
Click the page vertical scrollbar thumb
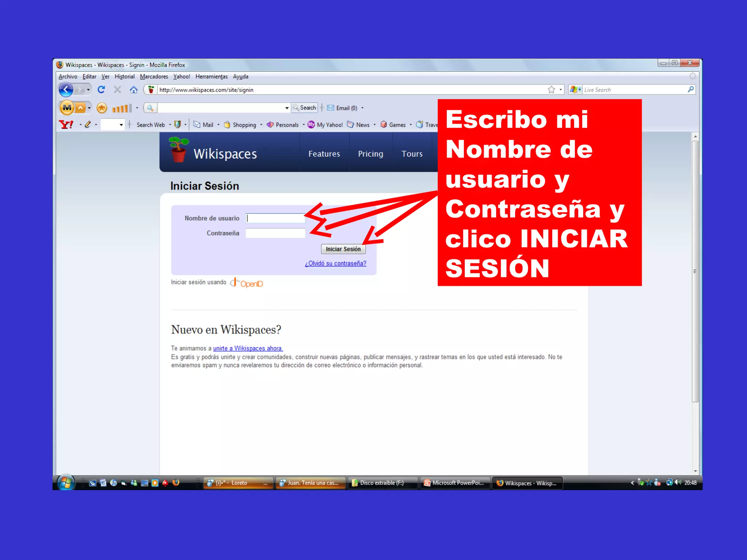click(695, 272)
